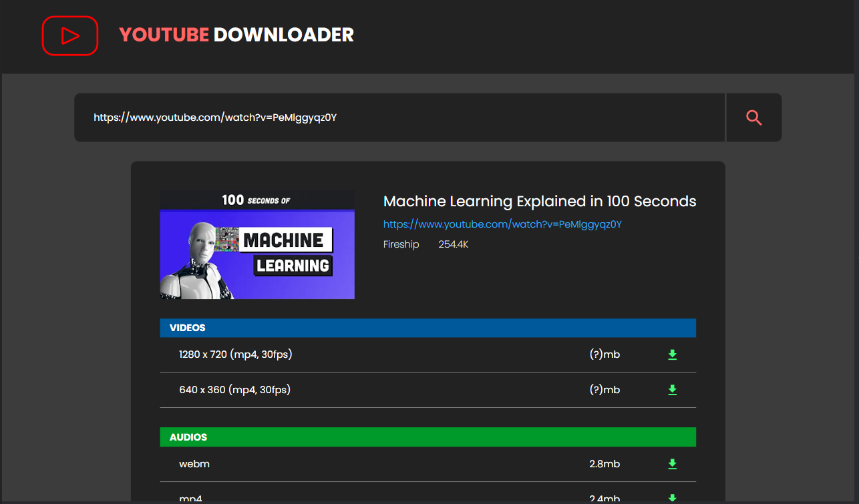Click the 254.4K view count
The width and height of the screenshot is (859, 504).
[453, 244]
